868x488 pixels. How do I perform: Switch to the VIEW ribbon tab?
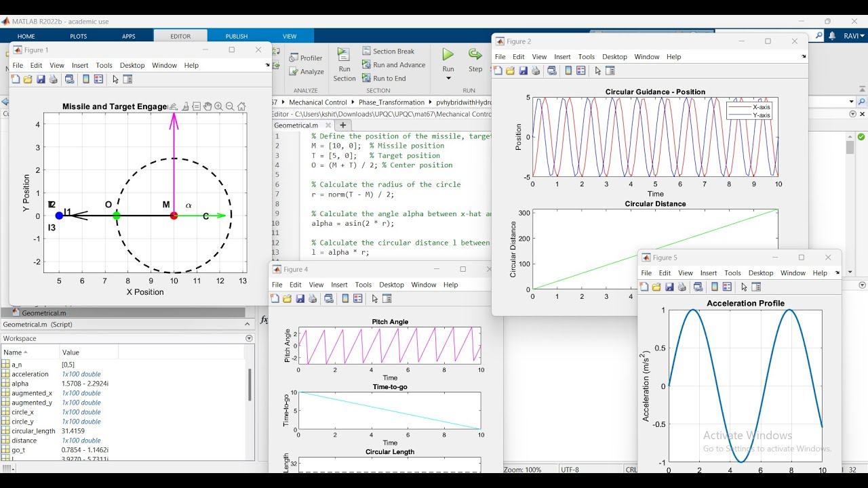[x=290, y=36]
